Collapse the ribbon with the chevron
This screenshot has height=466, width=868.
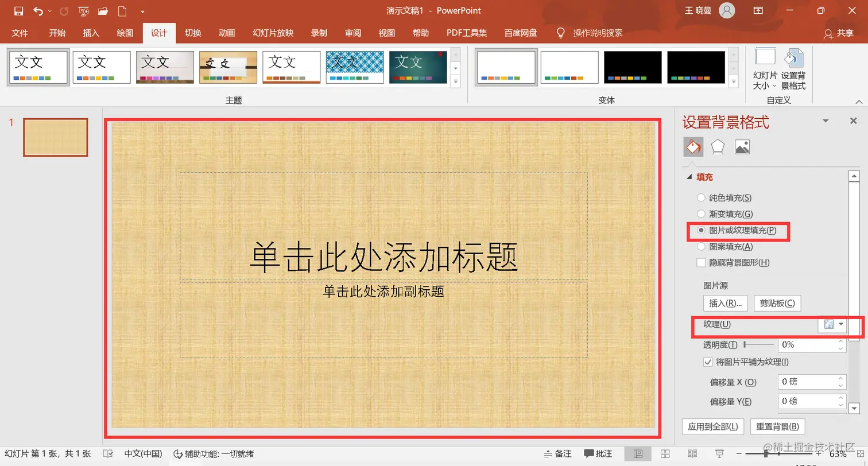[x=859, y=102]
